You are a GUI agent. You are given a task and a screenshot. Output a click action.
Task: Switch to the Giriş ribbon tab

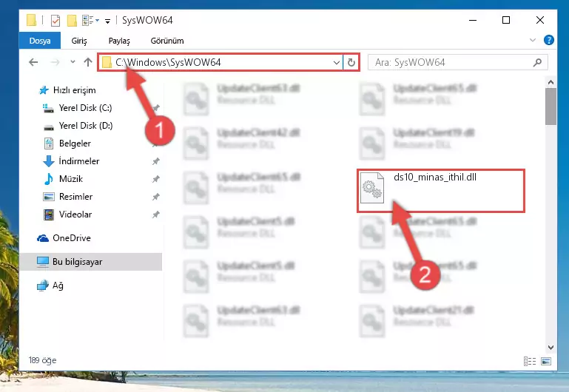[78, 41]
